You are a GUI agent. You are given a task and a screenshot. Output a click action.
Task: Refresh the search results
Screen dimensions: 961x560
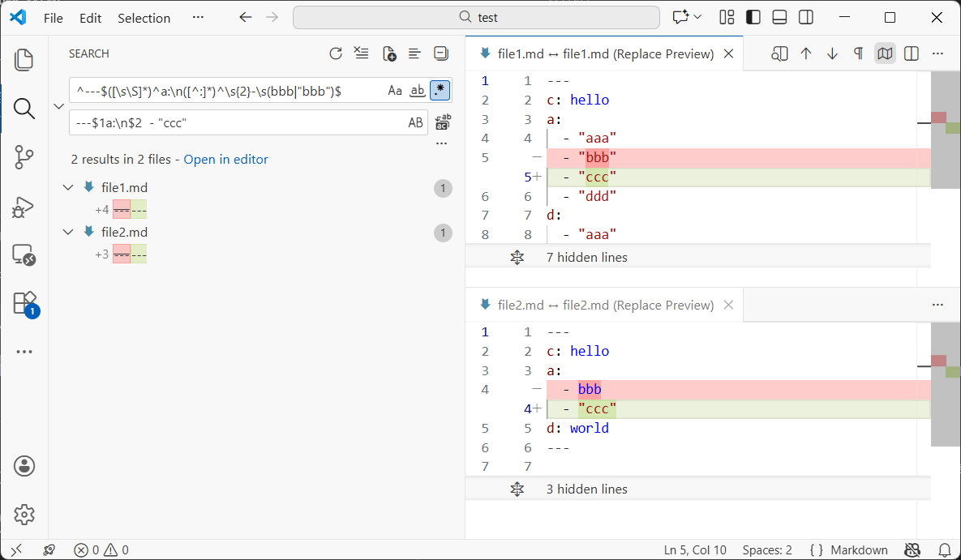coord(336,54)
